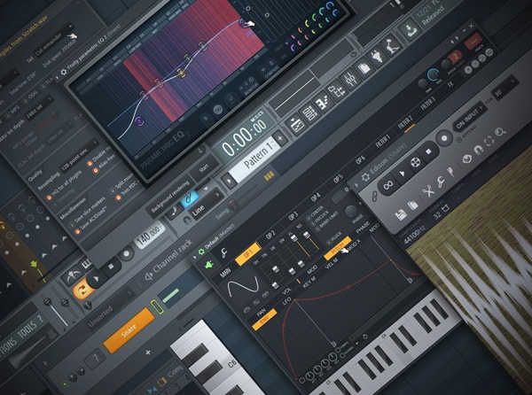Click Edison's magnet snap icon
This screenshot has width=532, height=395.
478,150
